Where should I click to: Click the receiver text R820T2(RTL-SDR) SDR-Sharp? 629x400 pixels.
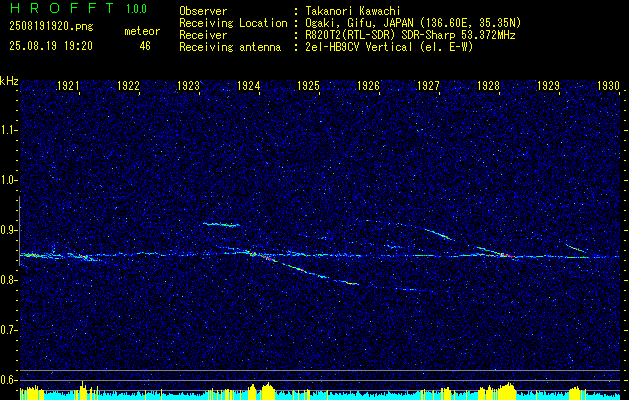click(380, 35)
